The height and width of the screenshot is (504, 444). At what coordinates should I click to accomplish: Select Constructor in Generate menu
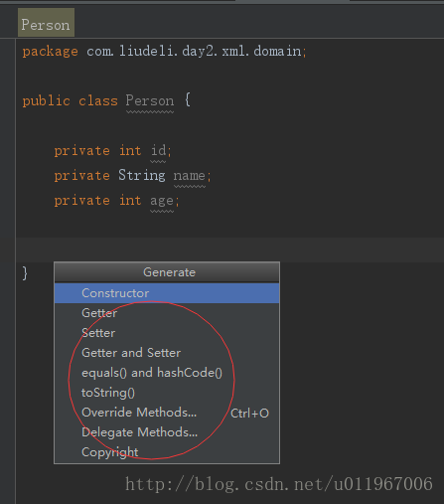[167, 293]
